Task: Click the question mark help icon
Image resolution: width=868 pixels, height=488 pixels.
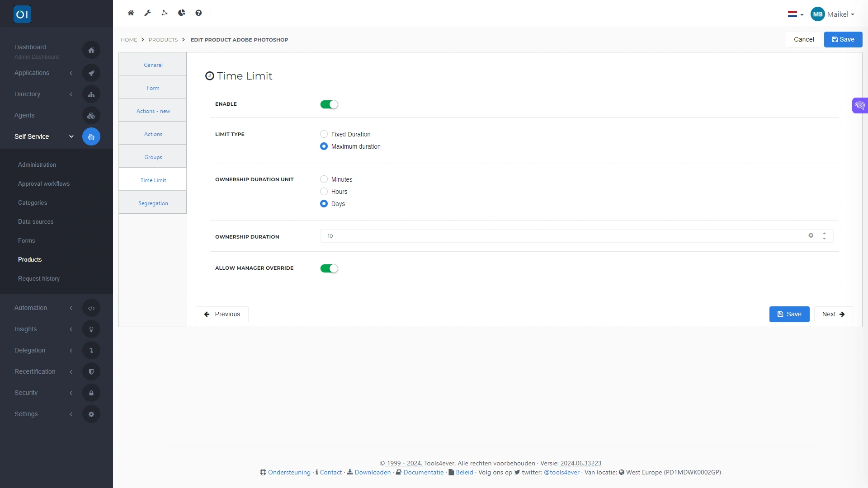Action: 198,13
